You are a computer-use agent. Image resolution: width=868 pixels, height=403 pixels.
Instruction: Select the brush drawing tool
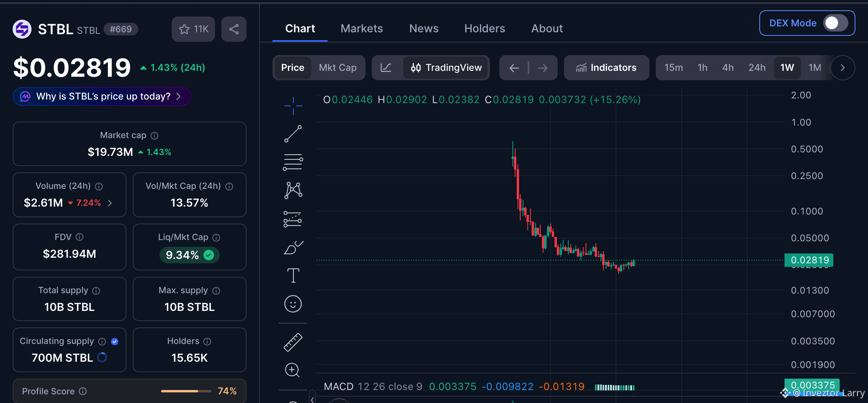click(x=293, y=248)
